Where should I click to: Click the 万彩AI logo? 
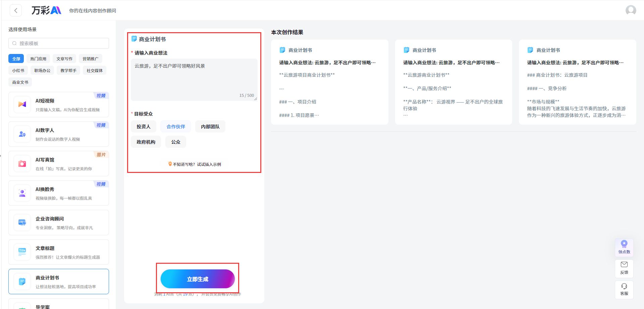pos(46,10)
